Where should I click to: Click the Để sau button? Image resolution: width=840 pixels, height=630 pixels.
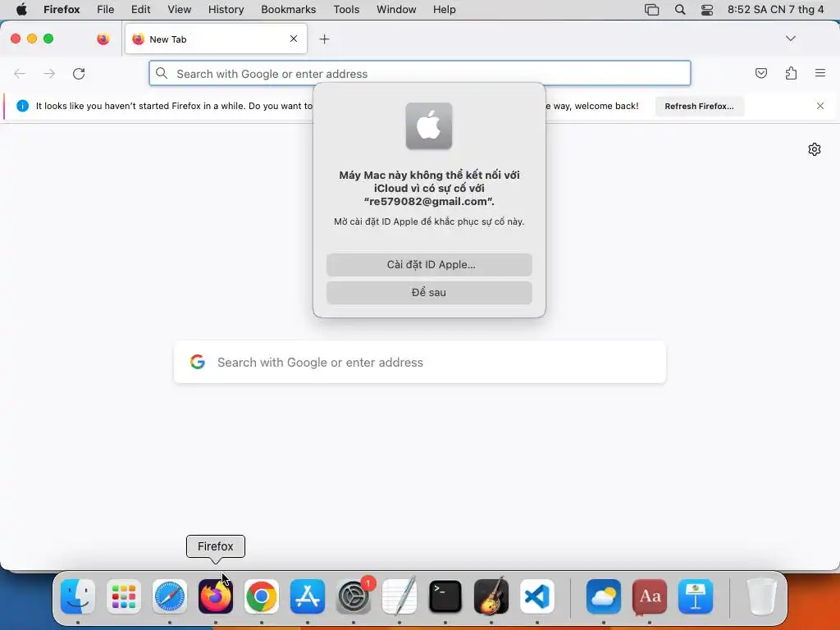tap(429, 293)
